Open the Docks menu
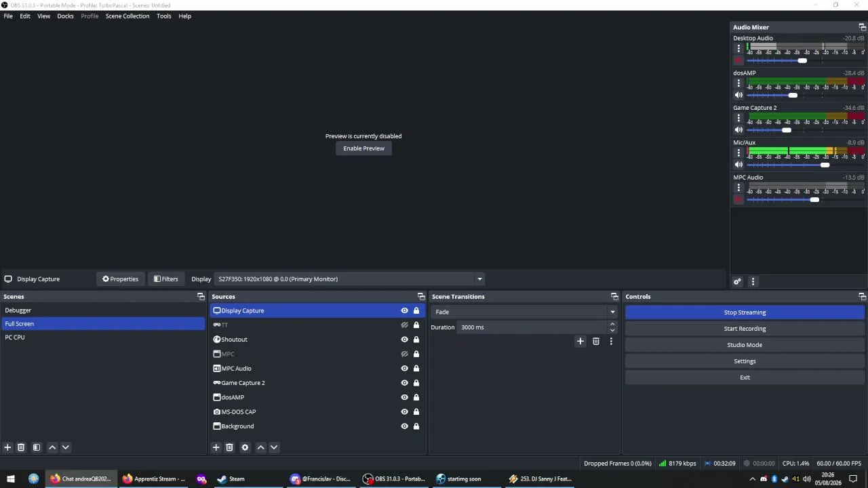The height and width of the screenshot is (488, 868). (65, 16)
